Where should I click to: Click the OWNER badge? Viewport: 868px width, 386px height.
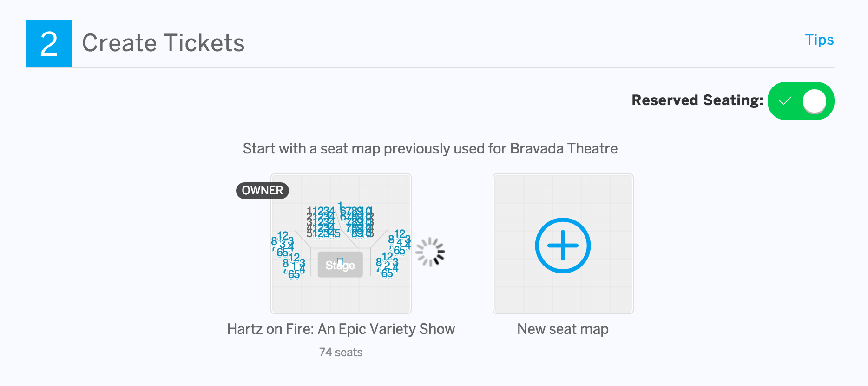(x=263, y=190)
